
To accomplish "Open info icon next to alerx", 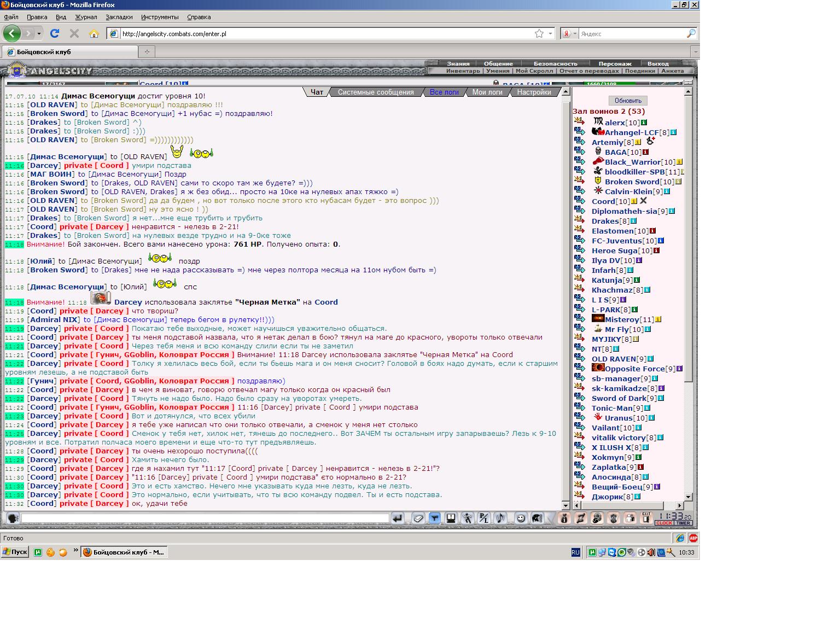I will (644, 122).
